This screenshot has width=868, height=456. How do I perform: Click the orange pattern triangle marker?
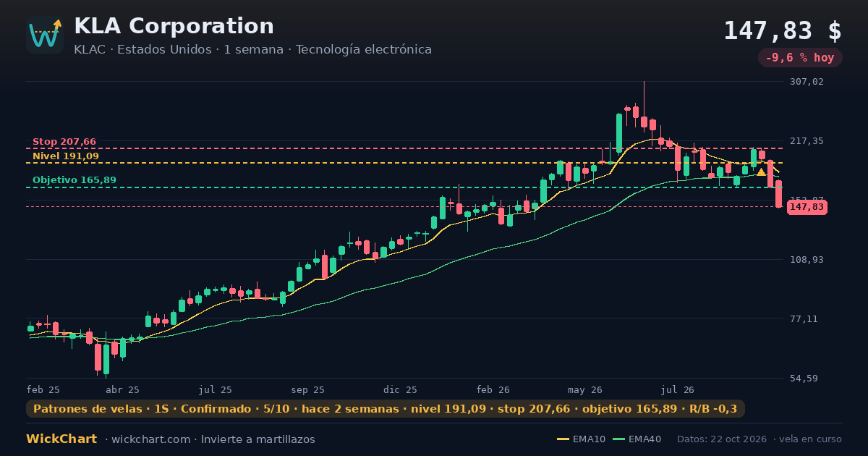[x=761, y=172]
